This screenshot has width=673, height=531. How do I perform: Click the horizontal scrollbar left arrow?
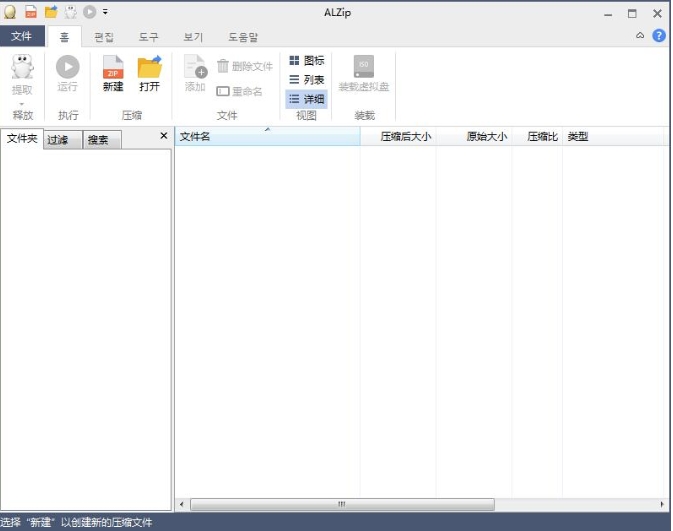tap(182, 504)
